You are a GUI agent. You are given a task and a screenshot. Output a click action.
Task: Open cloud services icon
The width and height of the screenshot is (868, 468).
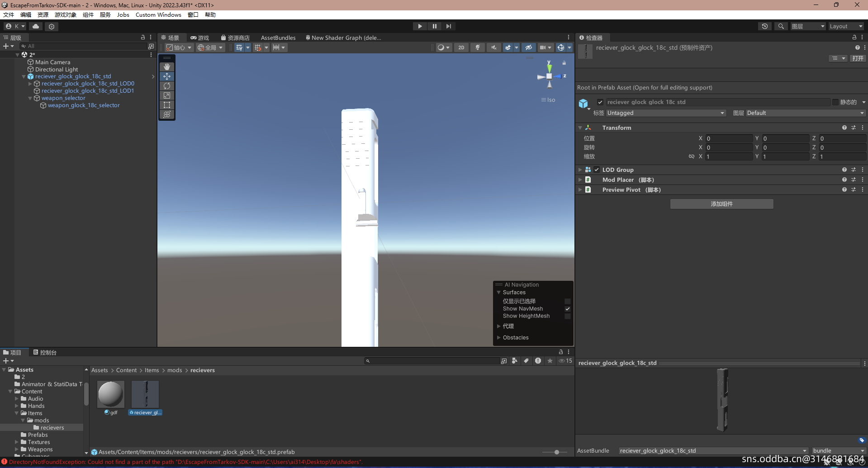(36, 26)
